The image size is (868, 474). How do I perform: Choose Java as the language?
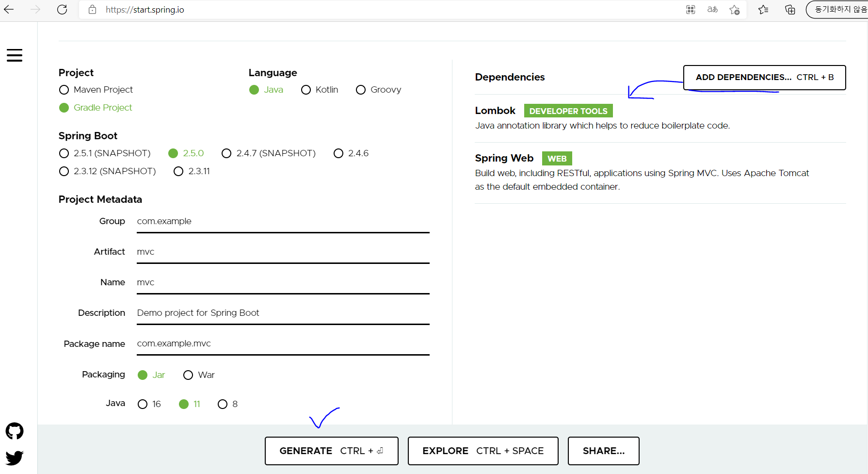click(266, 90)
